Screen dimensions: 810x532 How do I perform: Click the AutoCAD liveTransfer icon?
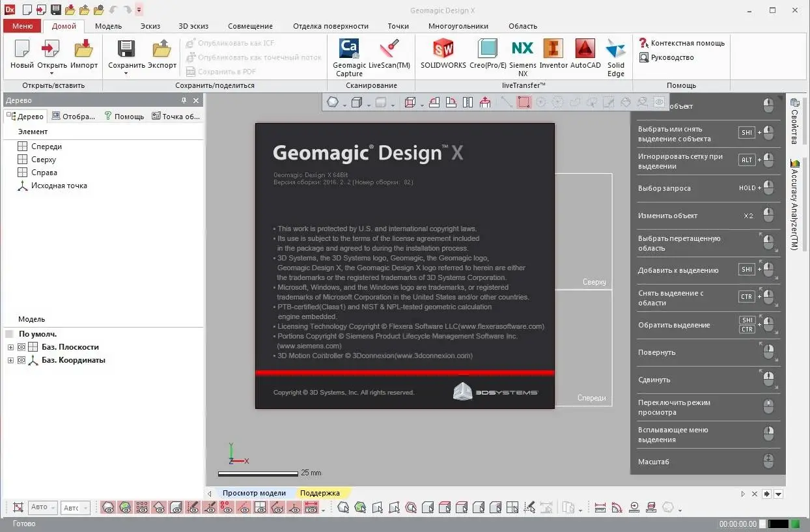pos(585,49)
